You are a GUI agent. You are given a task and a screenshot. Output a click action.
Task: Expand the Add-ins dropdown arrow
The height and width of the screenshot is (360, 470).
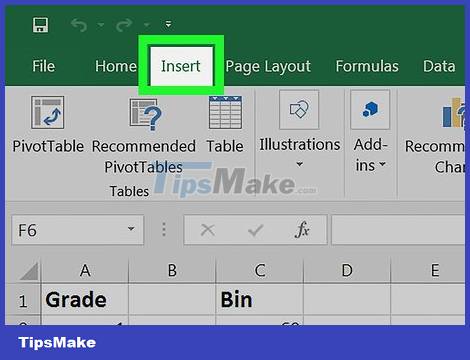coord(382,164)
